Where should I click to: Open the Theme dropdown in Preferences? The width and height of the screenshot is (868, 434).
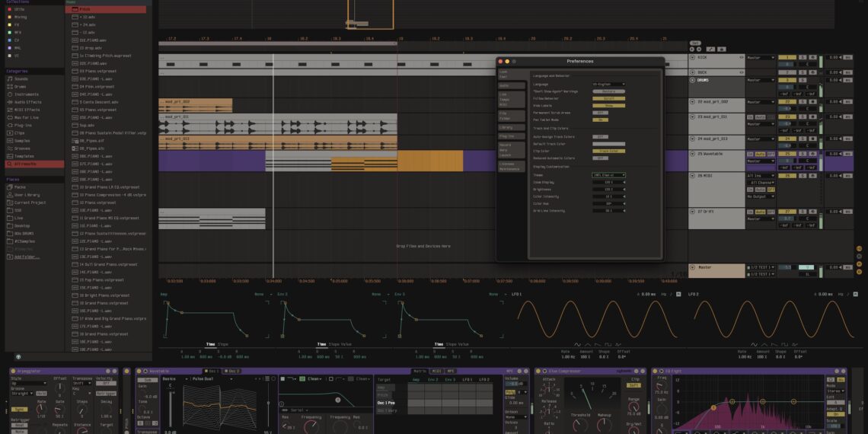tap(608, 175)
